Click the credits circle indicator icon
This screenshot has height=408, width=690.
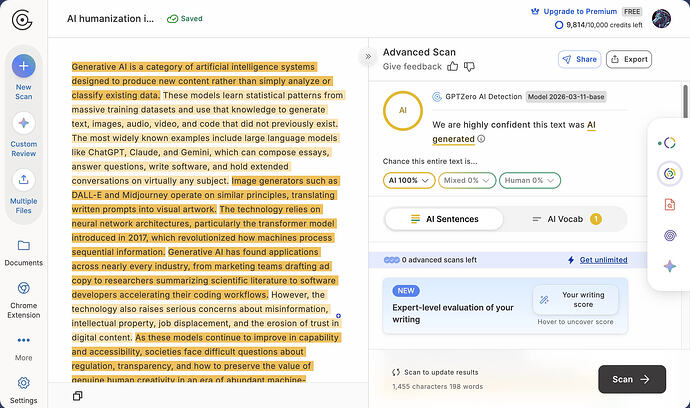(559, 25)
